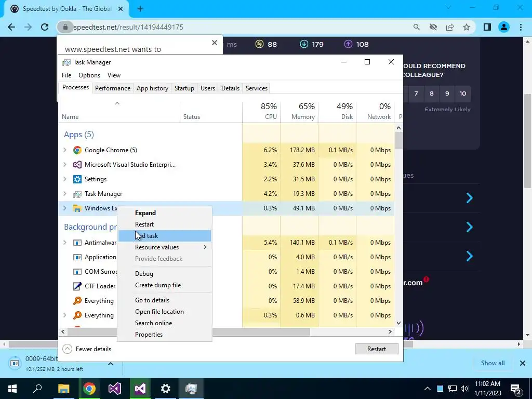
Task: Click the Chrome page vertical scrollbar
Action: pos(527,140)
